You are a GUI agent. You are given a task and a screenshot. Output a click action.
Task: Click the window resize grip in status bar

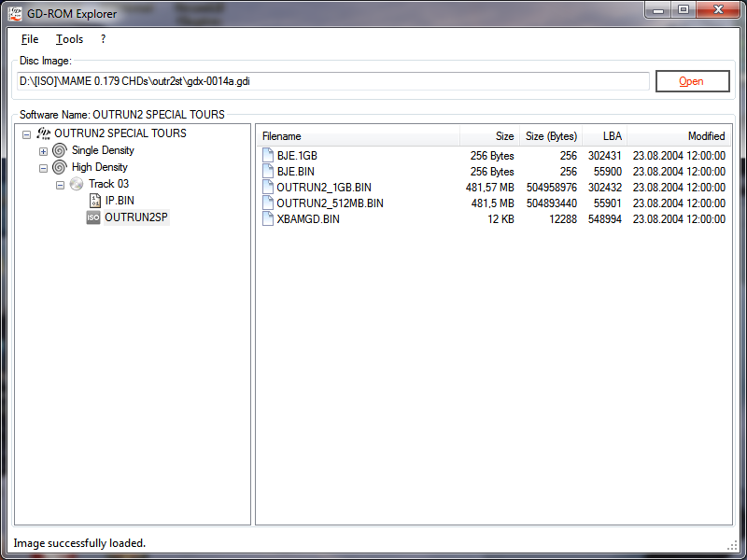coord(732,546)
